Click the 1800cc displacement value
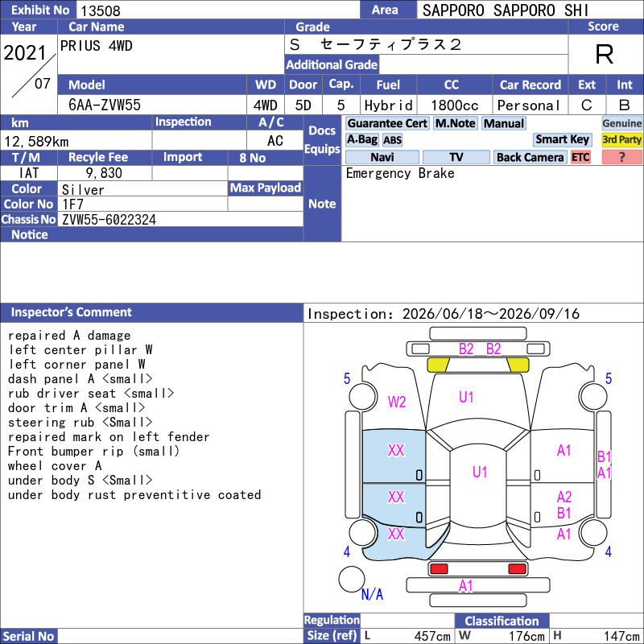The width and height of the screenshot is (644, 644). 454,105
